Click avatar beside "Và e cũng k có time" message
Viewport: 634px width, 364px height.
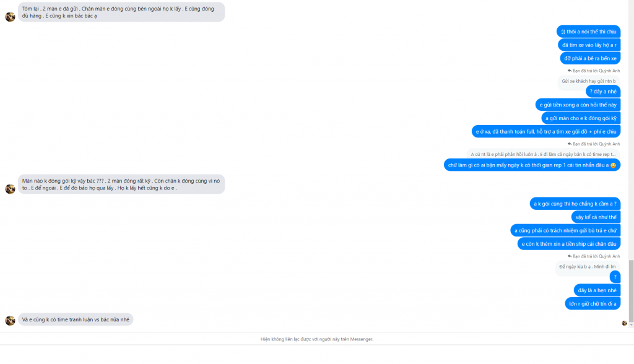[10, 320]
